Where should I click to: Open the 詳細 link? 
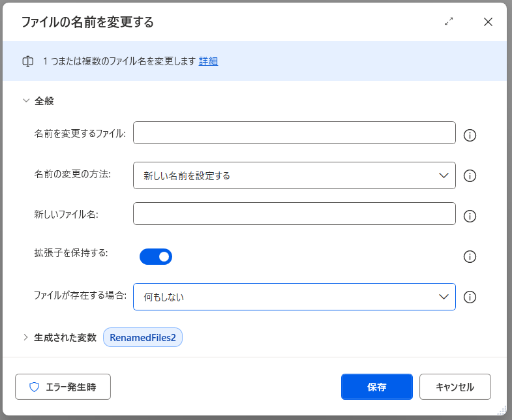point(208,61)
